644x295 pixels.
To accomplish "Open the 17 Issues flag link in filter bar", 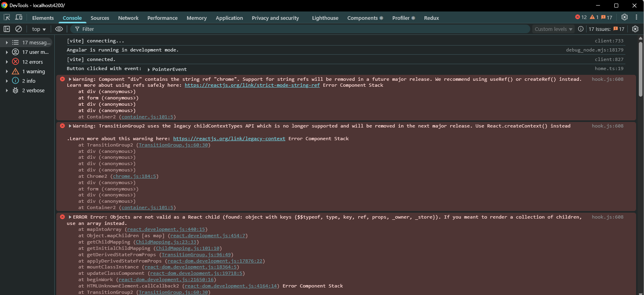I will coord(606,29).
